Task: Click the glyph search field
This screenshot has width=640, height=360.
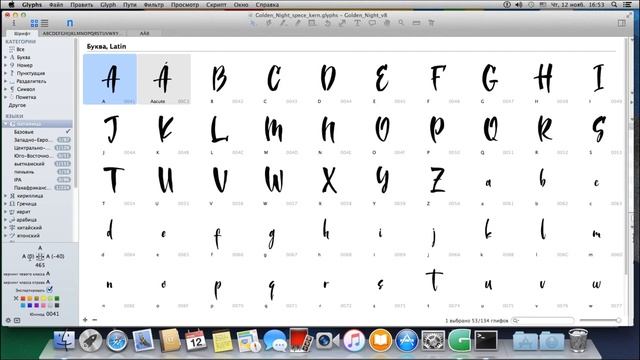Action: 543,320
